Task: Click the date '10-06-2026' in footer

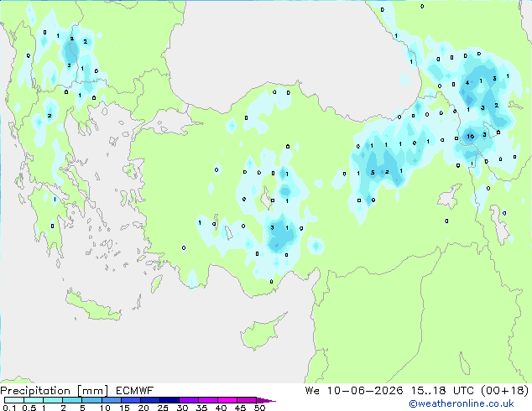Action: pyautogui.click(x=365, y=391)
